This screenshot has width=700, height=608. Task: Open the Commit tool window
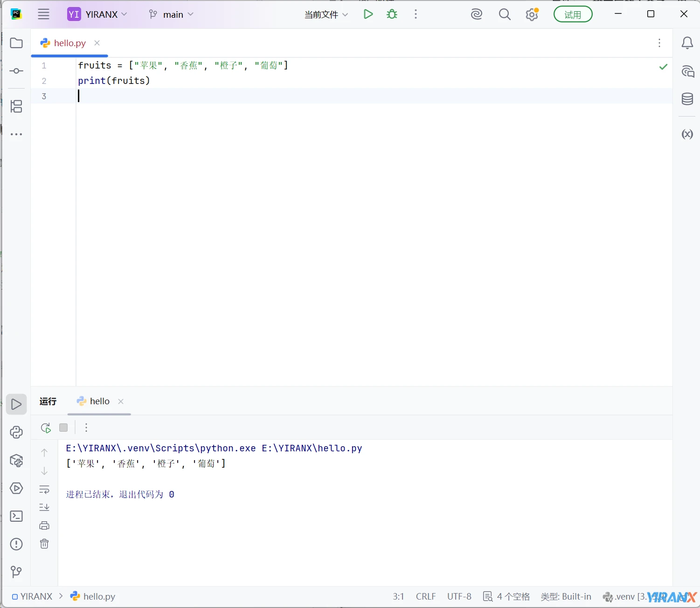[x=16, y=71]
